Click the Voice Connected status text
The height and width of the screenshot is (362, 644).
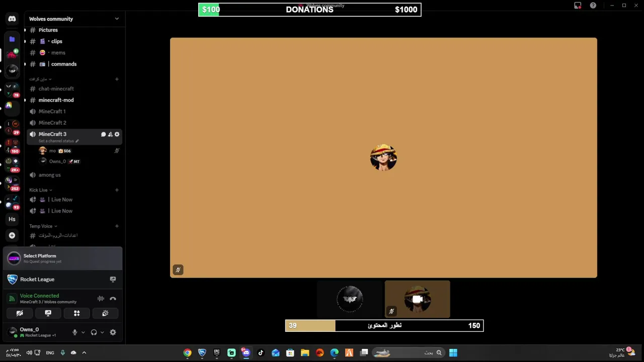click(39, 296)
